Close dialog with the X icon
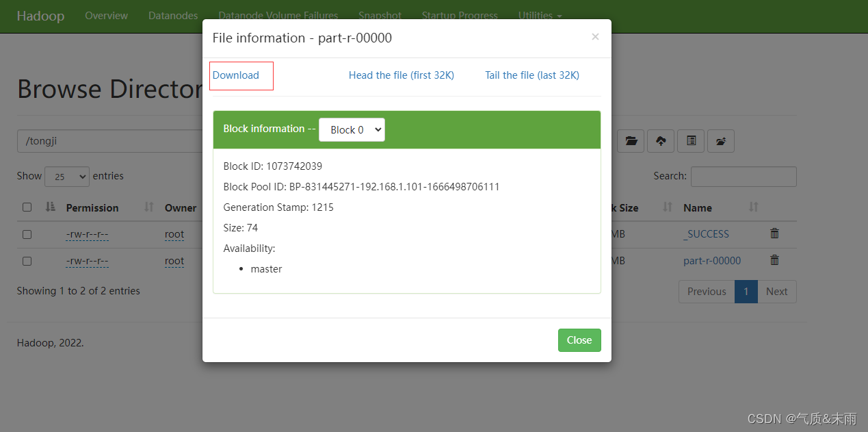The image size is (868, 432). tap(595, 37)
